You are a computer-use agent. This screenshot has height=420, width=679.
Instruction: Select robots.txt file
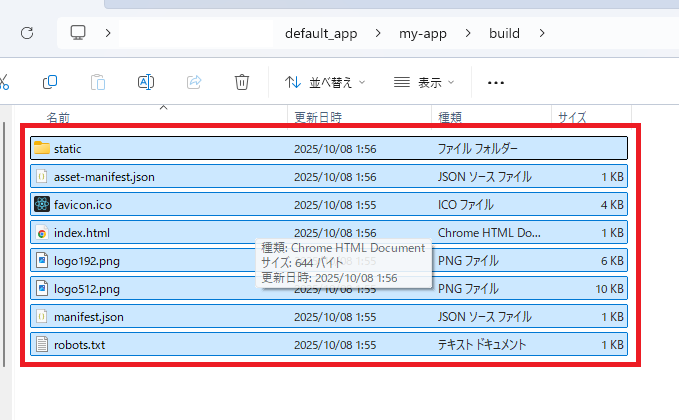pos(329,345)
